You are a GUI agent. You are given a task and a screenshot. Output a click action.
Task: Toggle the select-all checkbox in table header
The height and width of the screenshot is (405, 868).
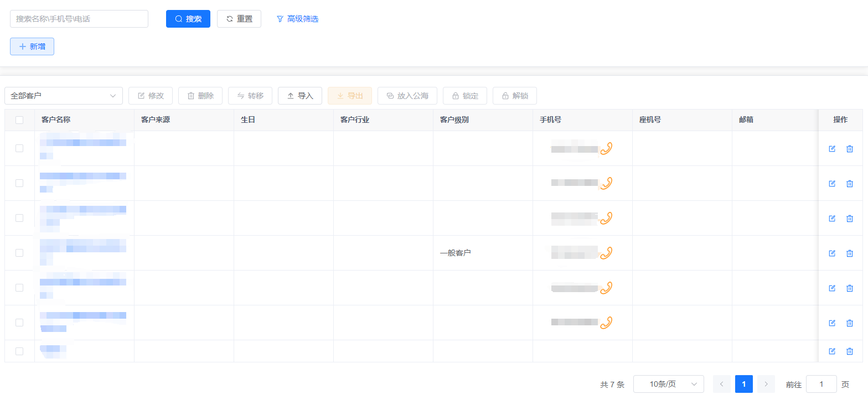[19, 120]
